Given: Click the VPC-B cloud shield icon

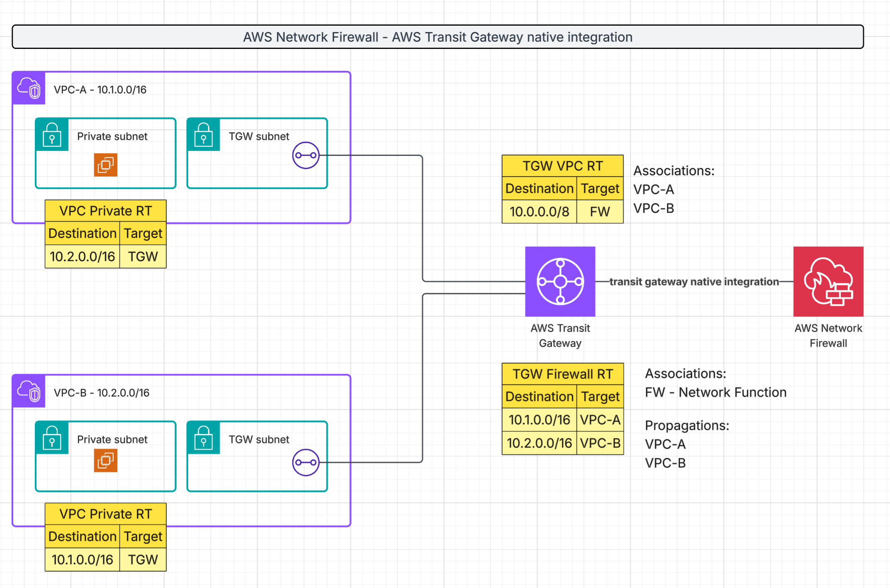Looking at the screenshot, I should point(29,391).
